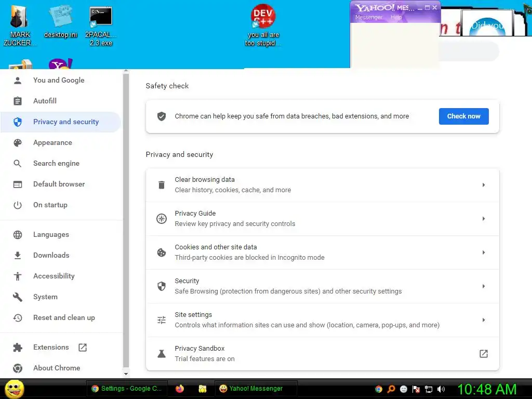Click the Privacy Sandbox flask icon
Image resolution: width=532 pixels, height=399 pixels.
tap(162, 354)
